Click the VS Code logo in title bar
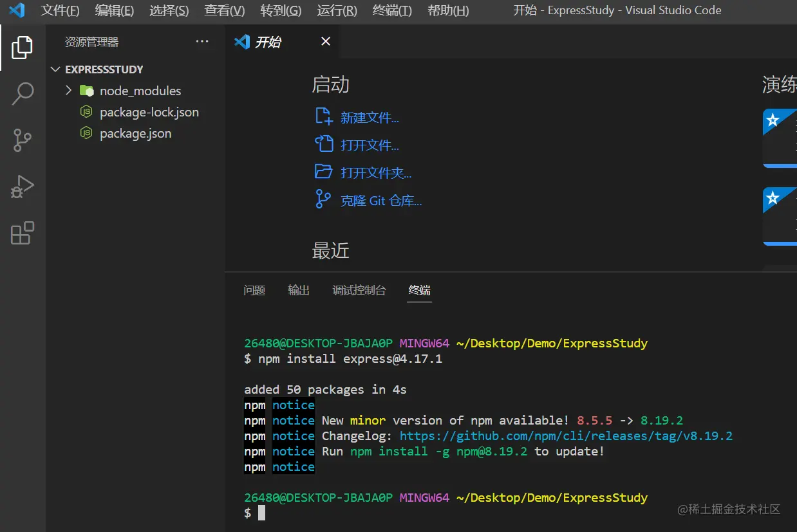 pos(17,10)
